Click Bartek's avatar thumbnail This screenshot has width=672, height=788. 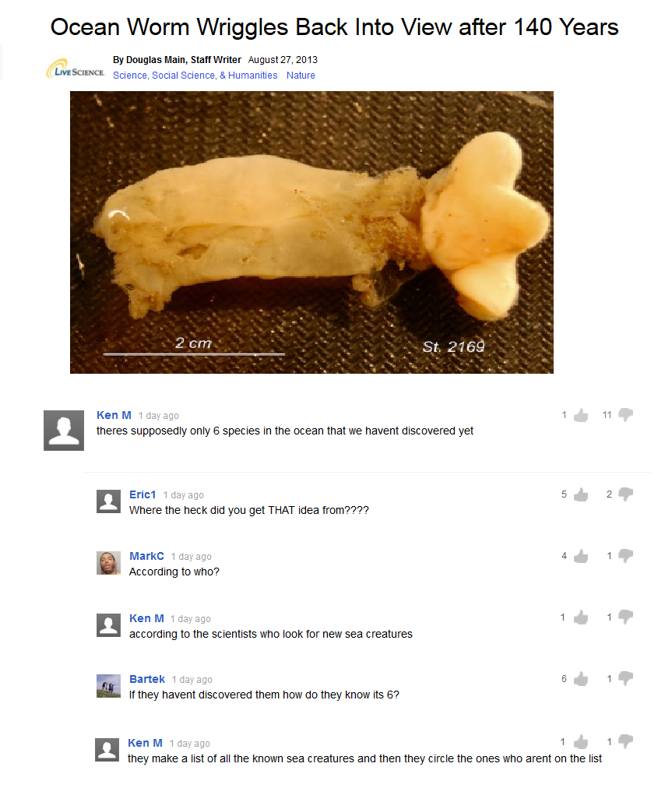click(108, 686)
